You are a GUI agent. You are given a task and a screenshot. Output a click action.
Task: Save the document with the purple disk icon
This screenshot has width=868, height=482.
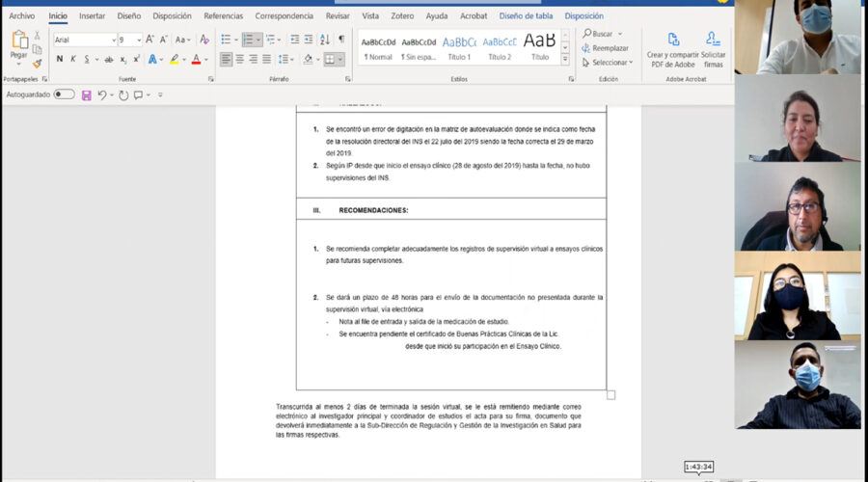click(x=87, y=95)
